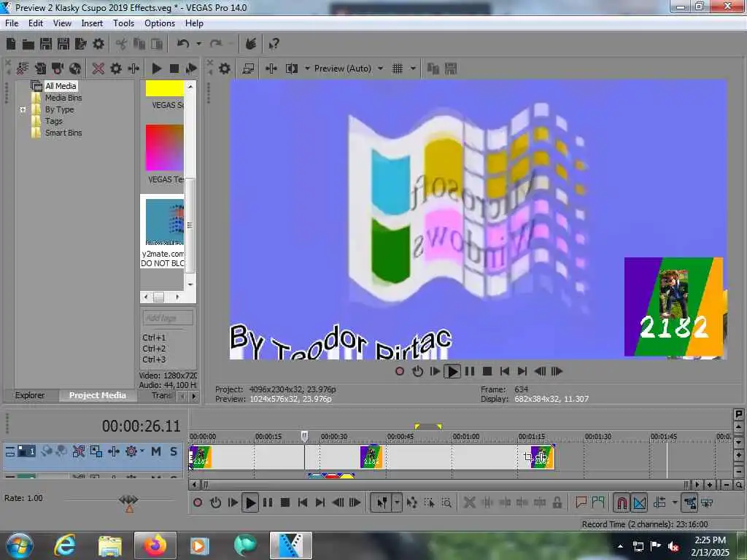Click the What's This help icon
This screenshot has height=560, width=747.
click(x=274, y=44)
